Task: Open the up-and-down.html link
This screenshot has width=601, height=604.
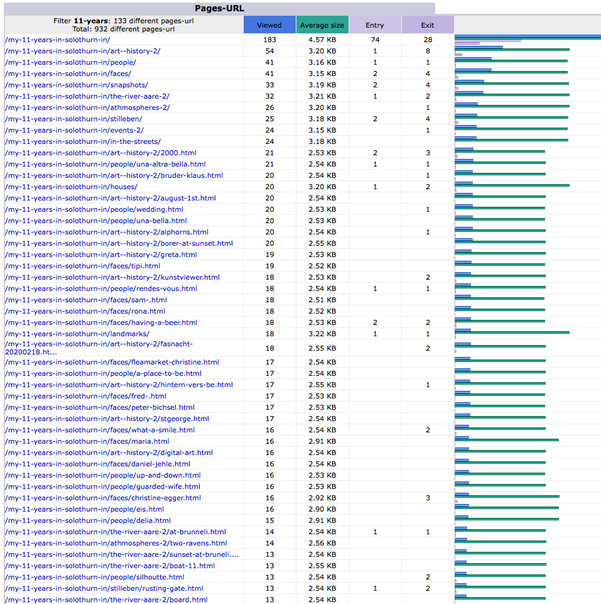Action: tap(103, 475)
